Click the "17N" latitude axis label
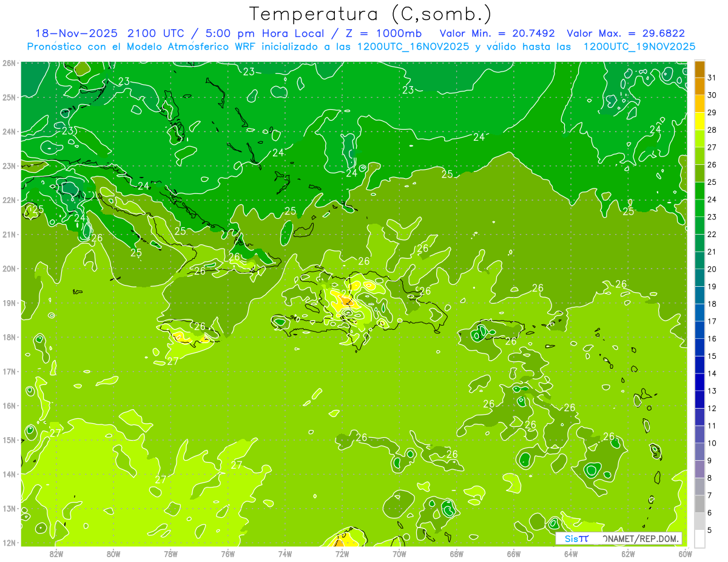 click(9, 371)
